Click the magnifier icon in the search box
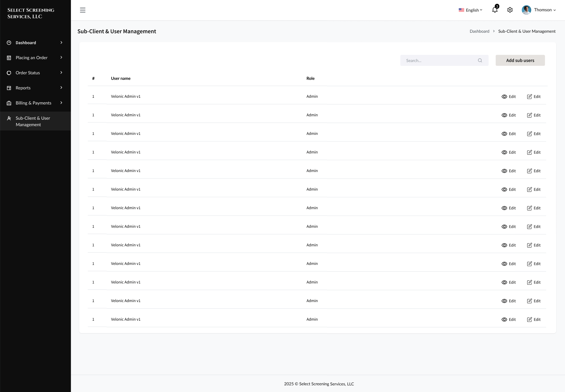The image size is (565, 392). 480,60
